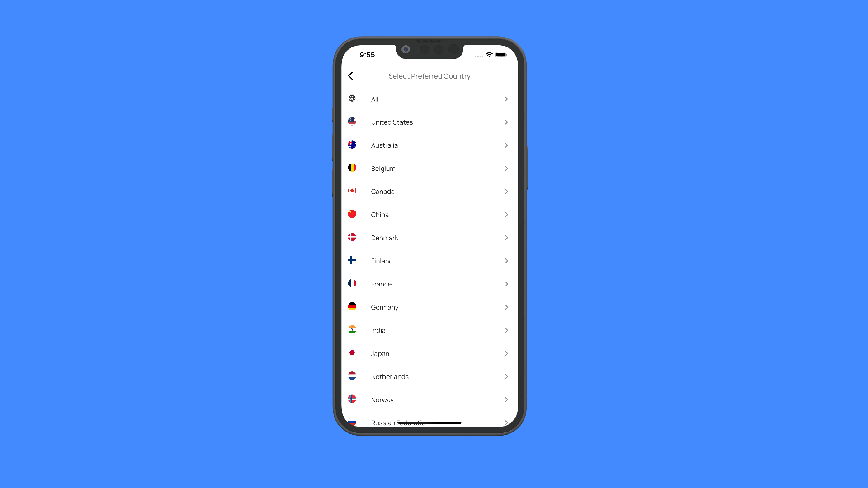Image resolution: width=868 pixels, height=488 pixels.
Task: Tap the France chevron arrow
Action: coord(506,284)
